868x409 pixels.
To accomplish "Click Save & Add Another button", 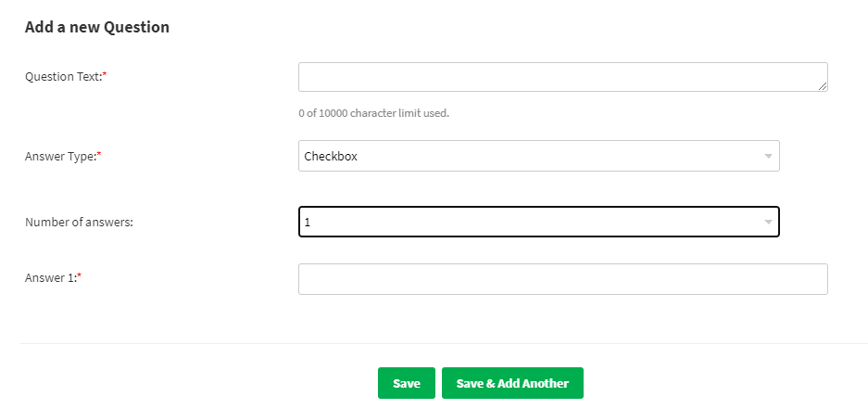I will coord(512,383).
